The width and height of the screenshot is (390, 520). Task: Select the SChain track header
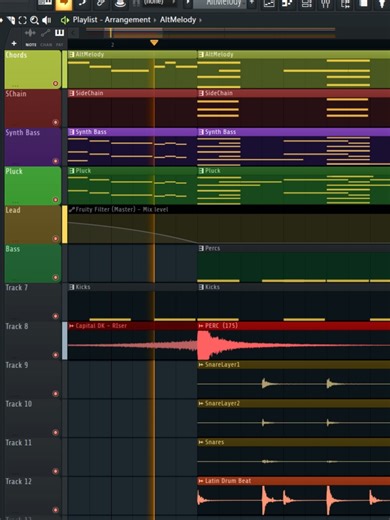pos(33,108)
